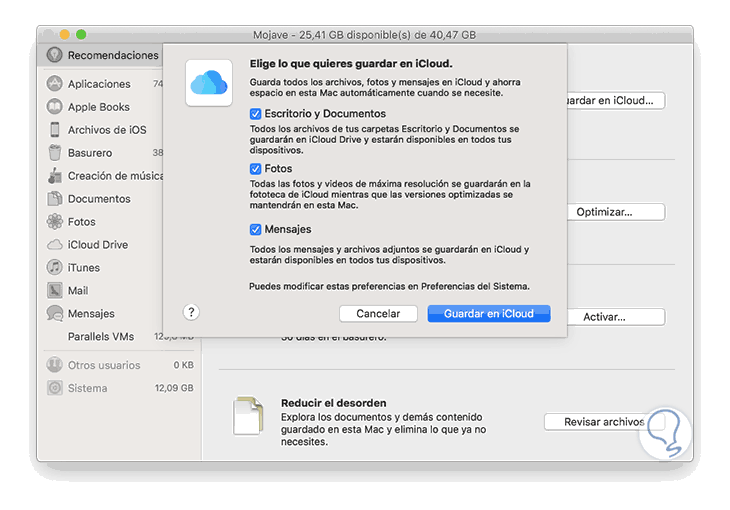Open the Mensajes speech bubble icon
730x510 pixels.
(x=54, y=313)
